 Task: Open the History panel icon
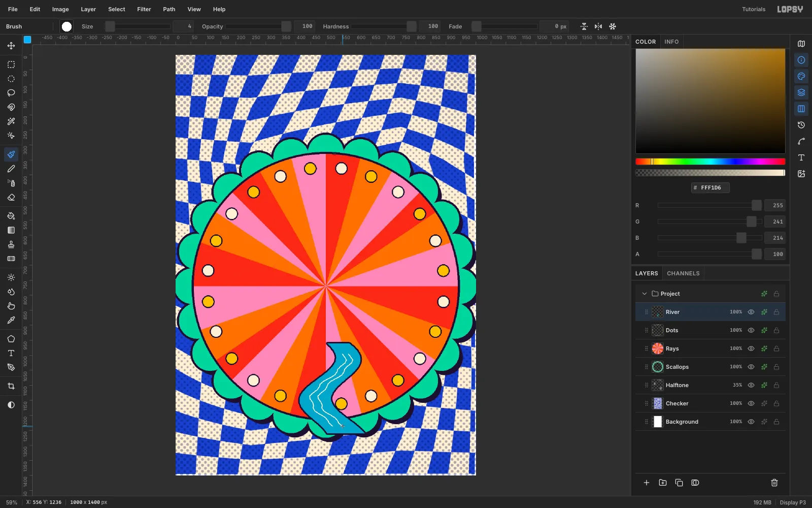[801, 125]
